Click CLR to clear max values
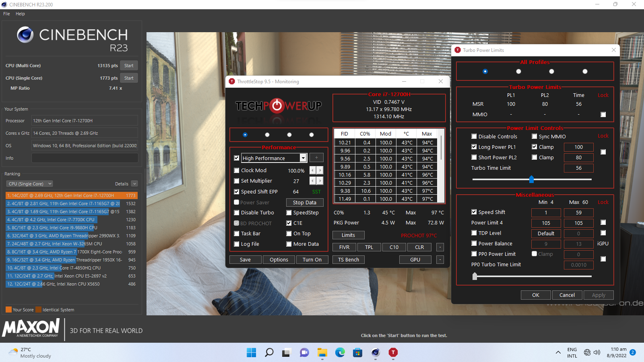Viewport: 644px width, 362px height. 419,247
